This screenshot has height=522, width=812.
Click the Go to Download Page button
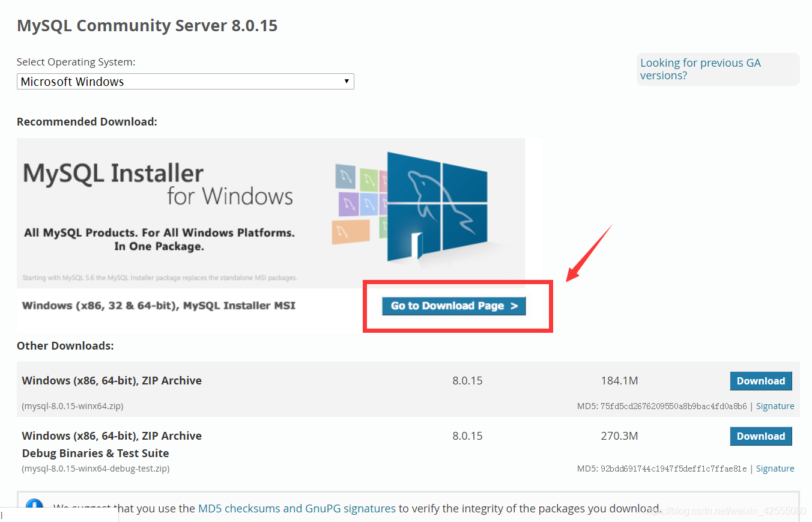[454, 306]
